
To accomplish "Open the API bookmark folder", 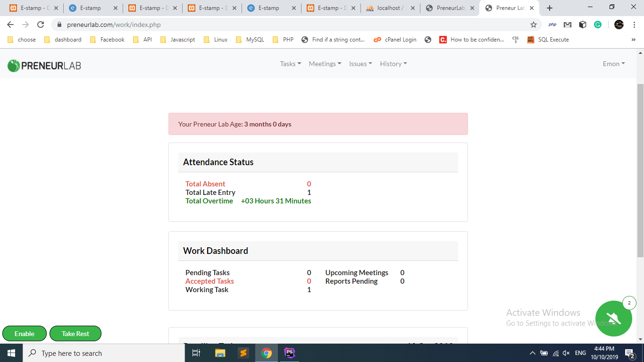I will point(142,40).
